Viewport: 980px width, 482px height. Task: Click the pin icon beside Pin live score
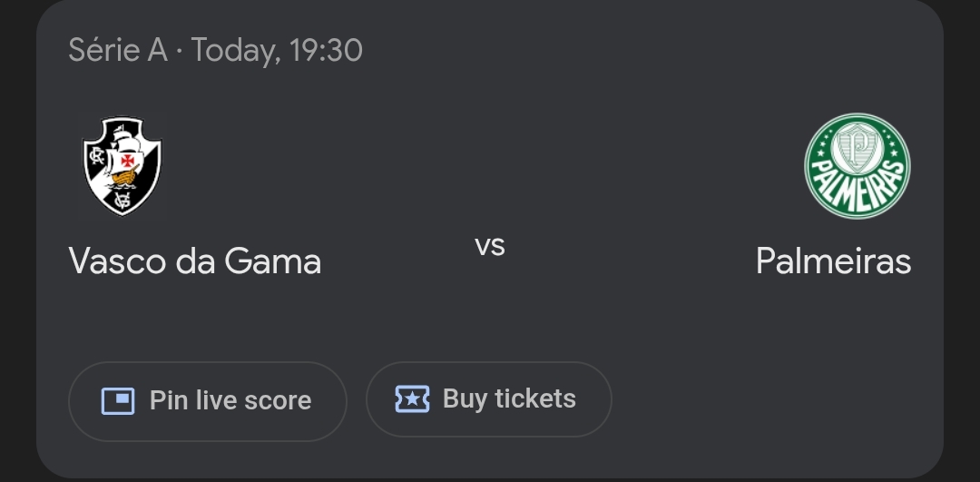click(118, 400)
